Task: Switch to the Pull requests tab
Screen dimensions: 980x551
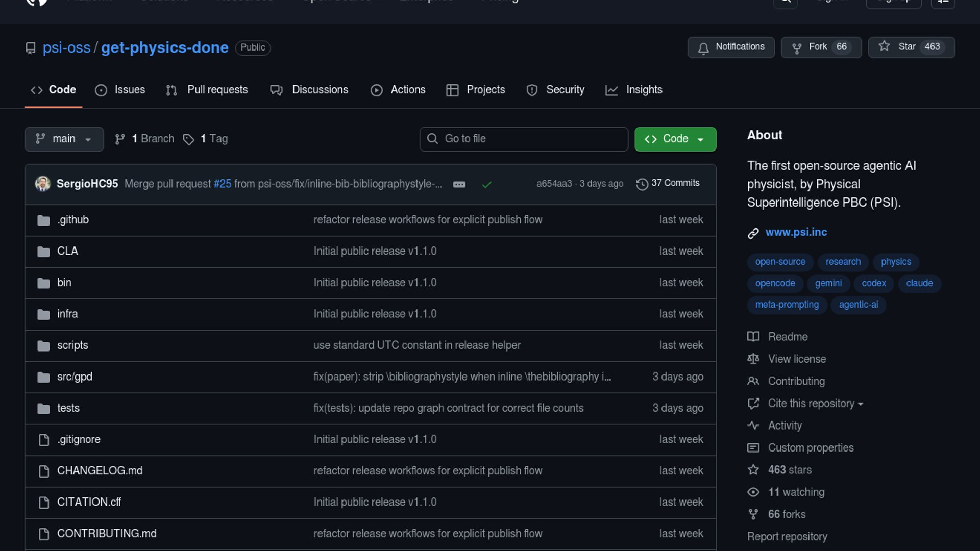Action: pos(207,90)
